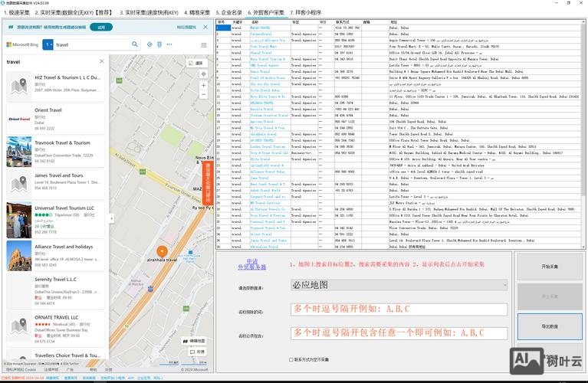Image resolution: width=588 pixels, height=383 pixels.
Task: Select first row of results table
Action: pos(399,28)
